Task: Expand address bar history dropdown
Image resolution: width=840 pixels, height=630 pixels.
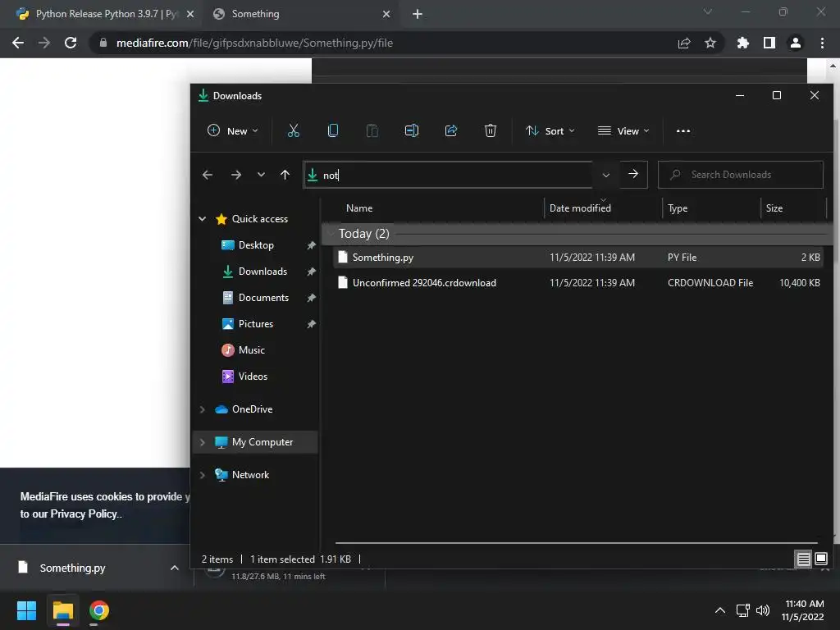Action: (x=606, y=175)
